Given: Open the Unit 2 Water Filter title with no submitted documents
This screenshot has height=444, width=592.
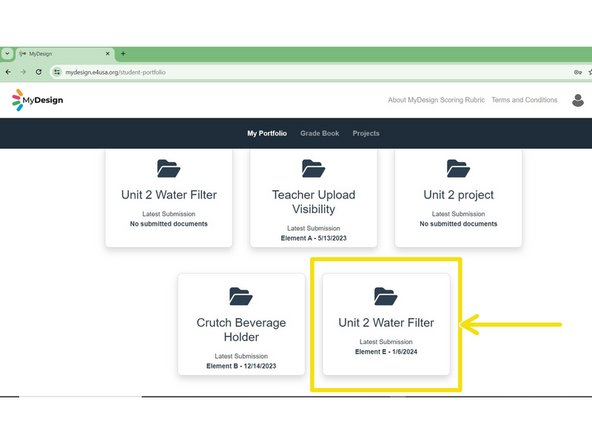Looking at the screenshot, I should coord(169,195).
